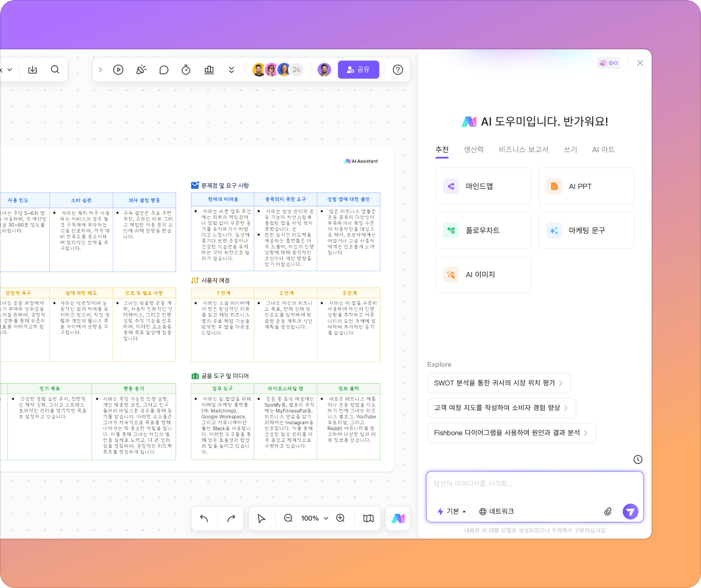Undo the last action
701x588 pixels.
coord(204,518)
